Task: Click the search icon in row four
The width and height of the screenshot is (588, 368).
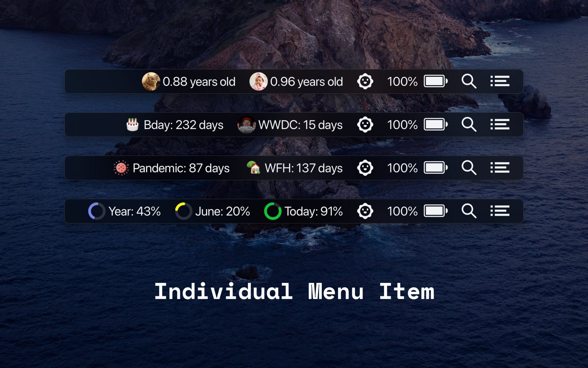Action: 468,211
